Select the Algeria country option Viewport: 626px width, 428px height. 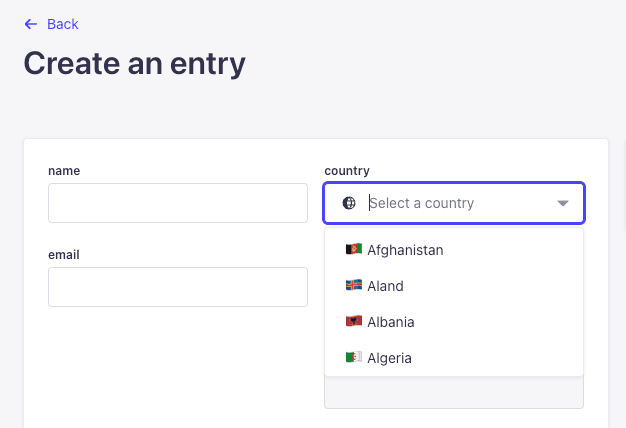pos(454,358)
